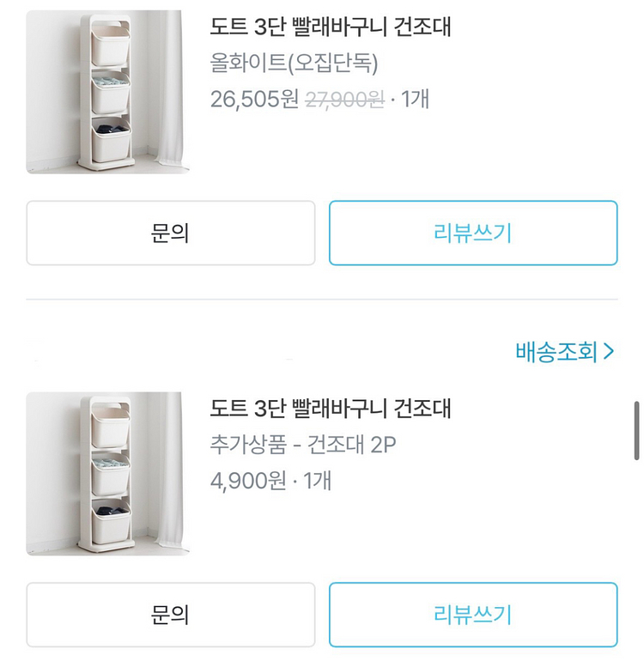This screenshot has width=644, height=667.
Task: Write a review for the 건조대 2P add-on
Action: tap(473, 615)
